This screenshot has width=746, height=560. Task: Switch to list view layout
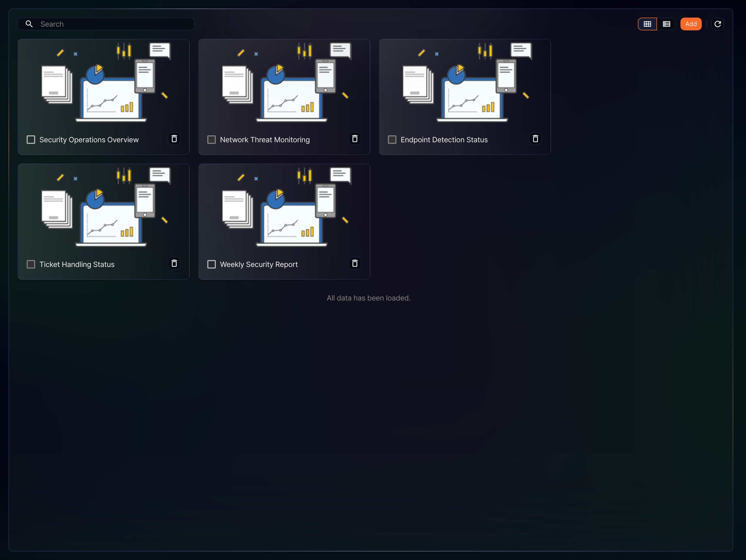[x=666, y=24]
